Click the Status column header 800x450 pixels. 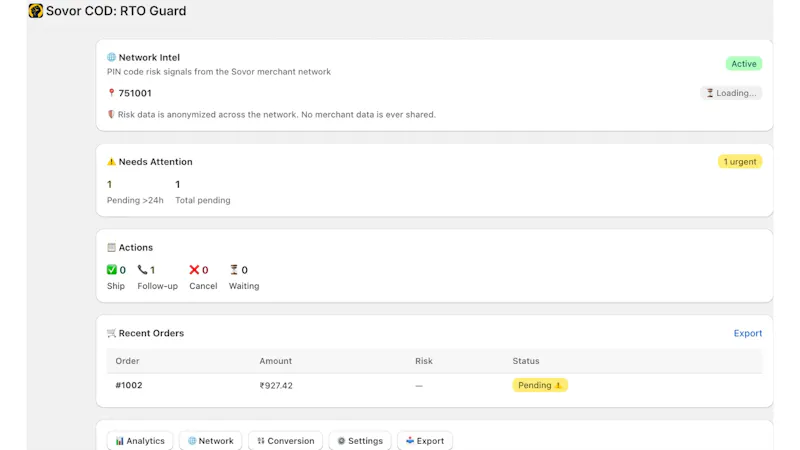[x=526, y=361]
